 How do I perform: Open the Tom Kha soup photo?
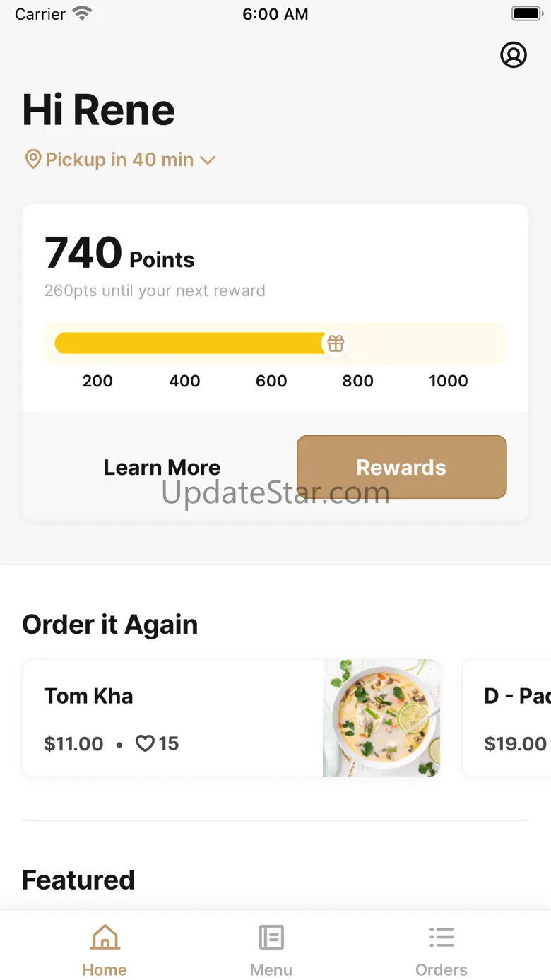381,718
